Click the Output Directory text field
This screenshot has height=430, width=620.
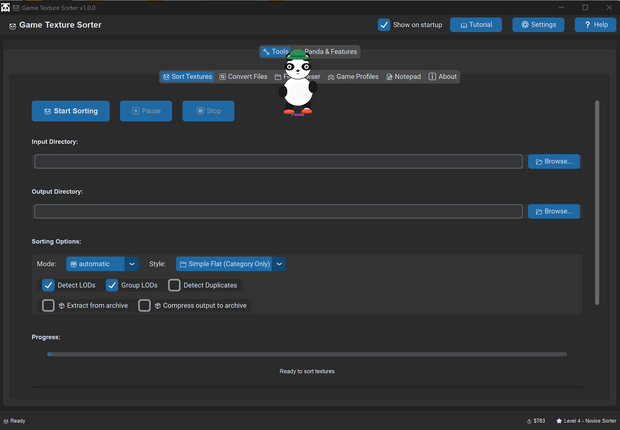pyautogui.click(x=278, y=211)
